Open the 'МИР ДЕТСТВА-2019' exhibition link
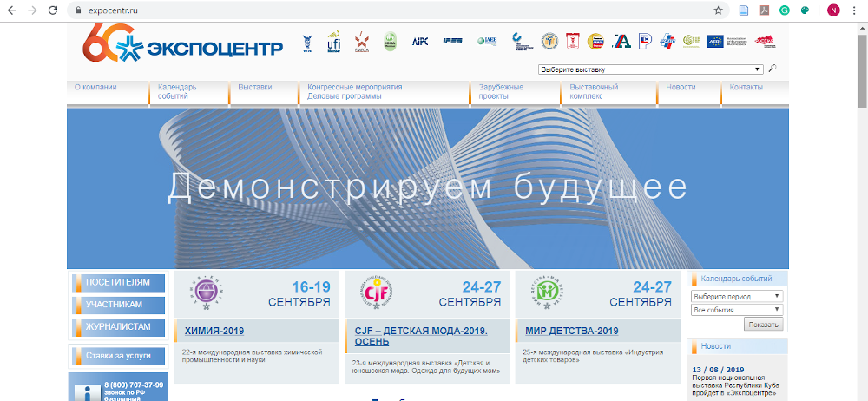 (x=572, y=332)
